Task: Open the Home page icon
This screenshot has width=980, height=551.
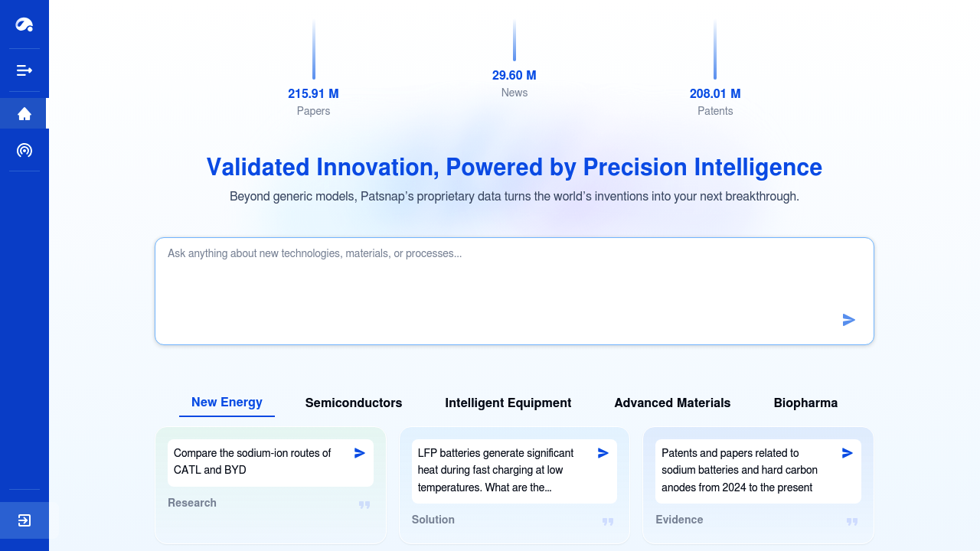Action: pos(24,113)
